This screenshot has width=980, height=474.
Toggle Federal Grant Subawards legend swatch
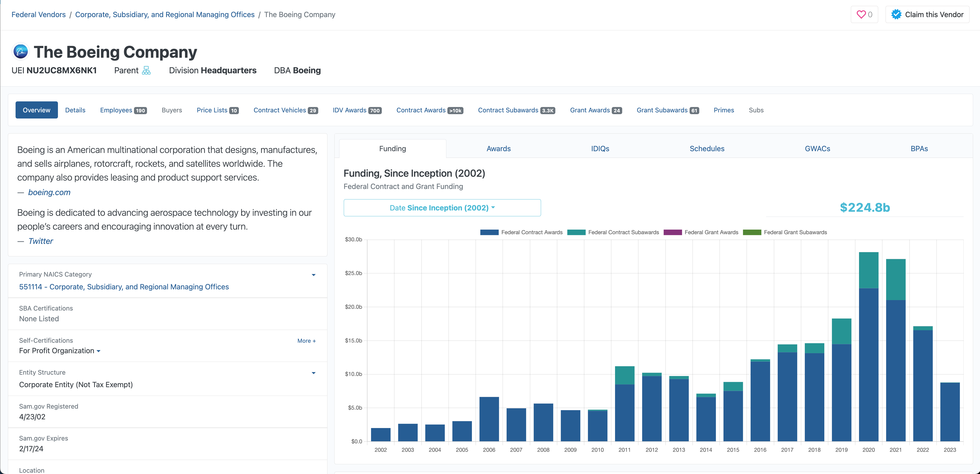point(752,232)
